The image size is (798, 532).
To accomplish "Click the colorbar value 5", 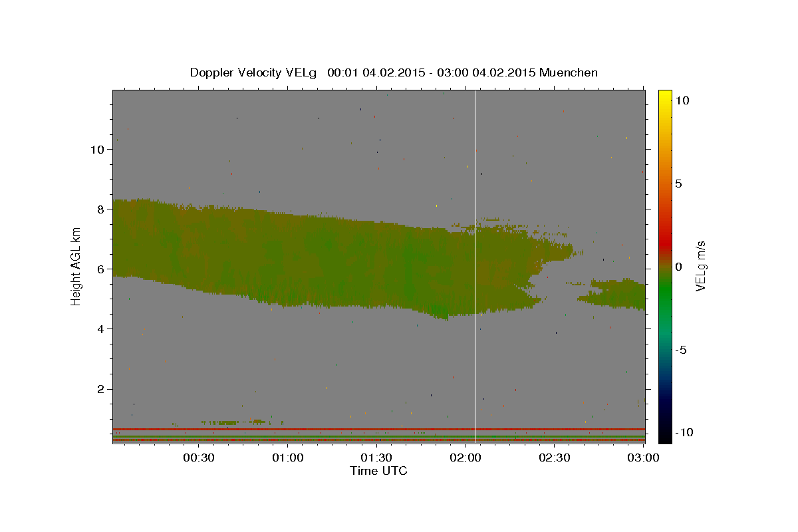I will coord(679,184).
